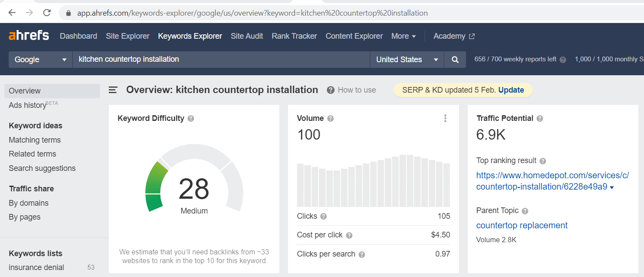Click the browser address bar URL

pyautogui.click(x=252, y=13)
